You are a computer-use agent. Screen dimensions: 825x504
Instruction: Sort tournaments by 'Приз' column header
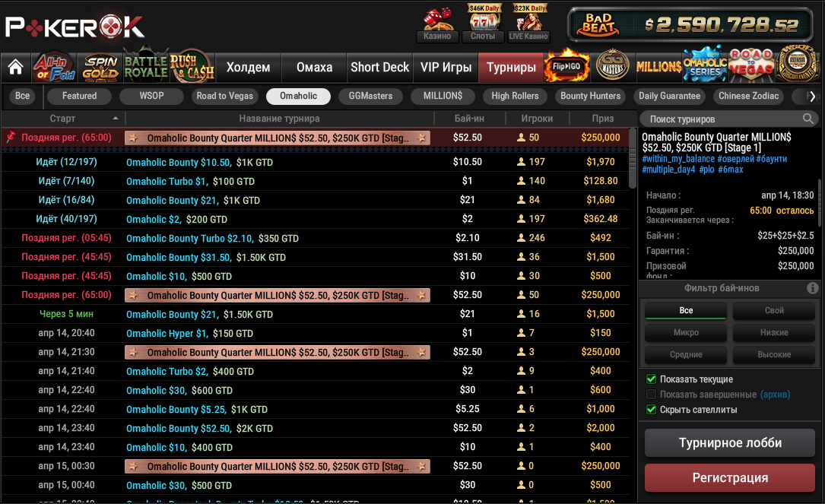[x=603, y=119]
